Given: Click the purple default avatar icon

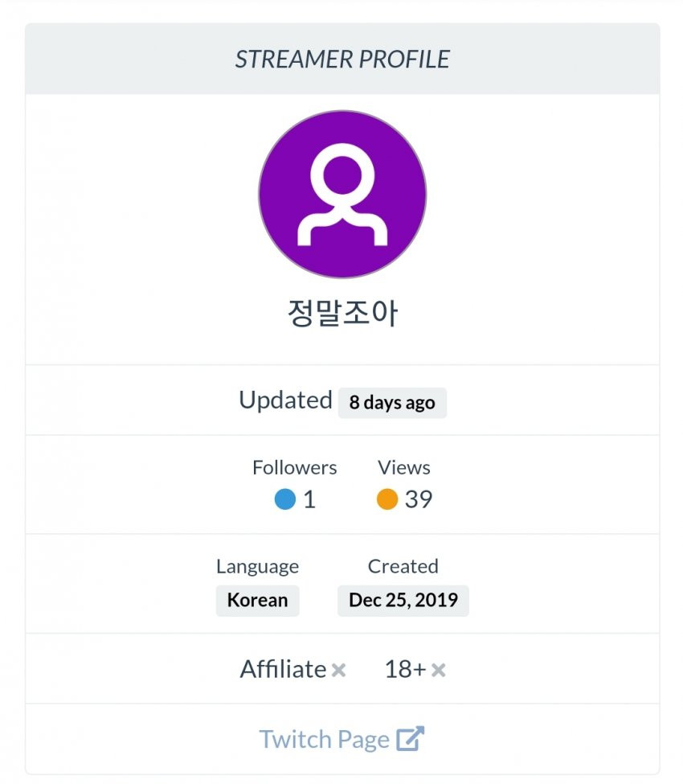Looking at the screenshot, I should (x=342, y=194).
